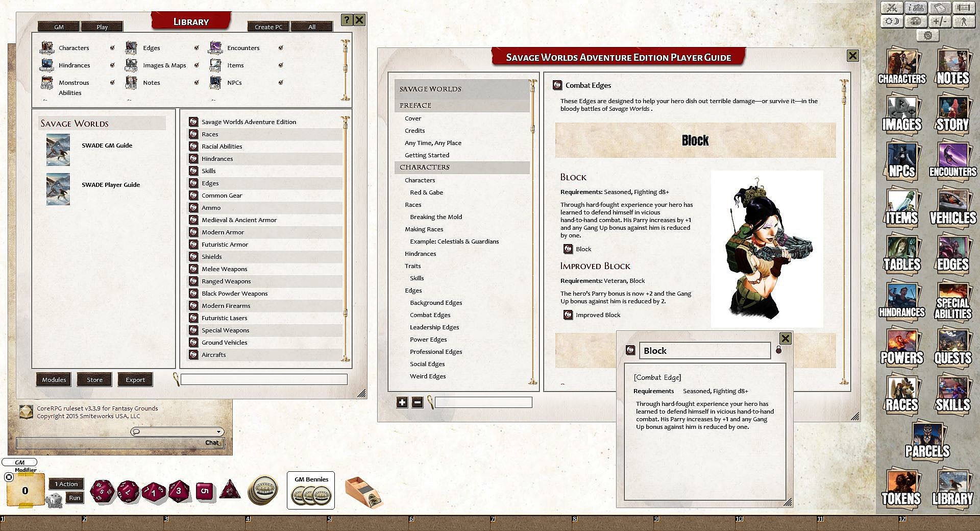Click the four-sided d4 die
The width and height of the screenshot is (980, 531).
click(x=230, y=490)
